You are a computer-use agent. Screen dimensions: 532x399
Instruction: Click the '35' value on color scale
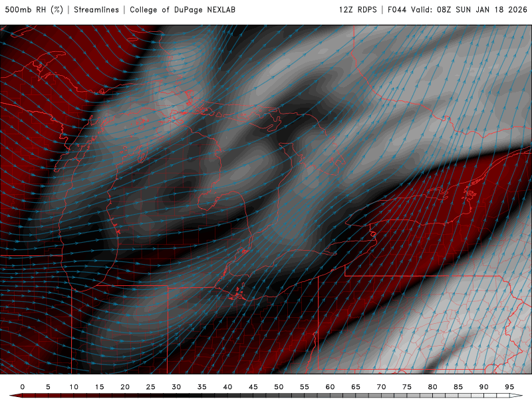[202, 387]
